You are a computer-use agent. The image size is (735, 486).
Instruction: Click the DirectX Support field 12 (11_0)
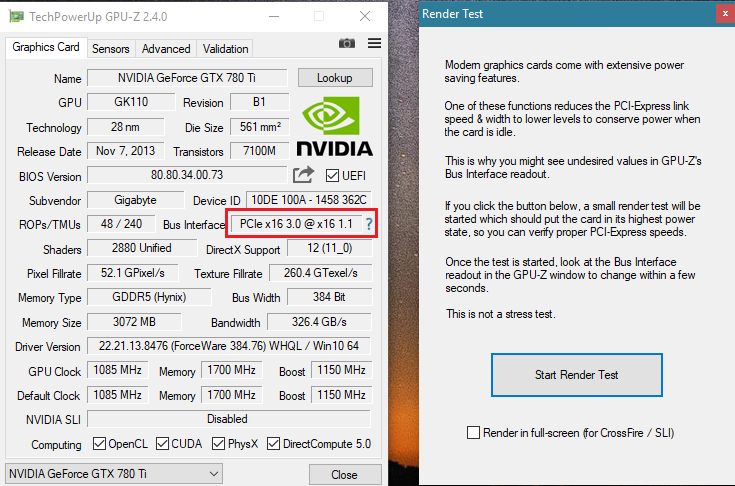(330, 248)
